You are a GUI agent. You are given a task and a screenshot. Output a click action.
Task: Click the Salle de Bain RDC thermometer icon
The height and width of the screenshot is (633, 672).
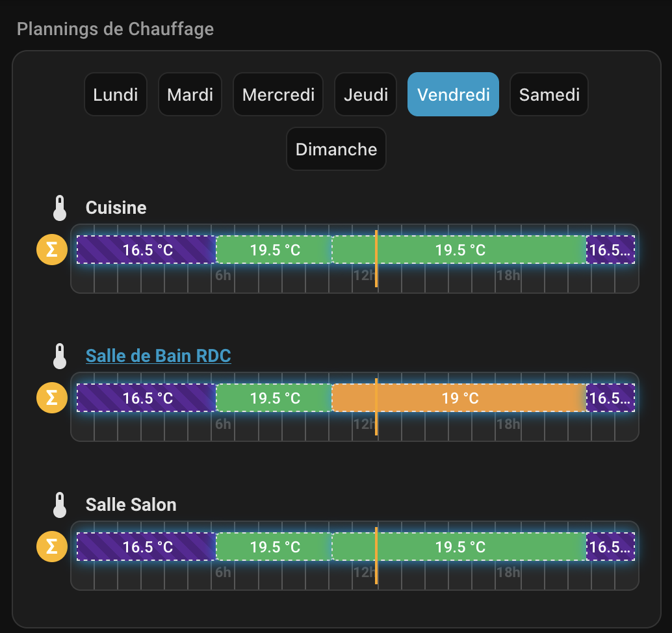coord(60,356)
